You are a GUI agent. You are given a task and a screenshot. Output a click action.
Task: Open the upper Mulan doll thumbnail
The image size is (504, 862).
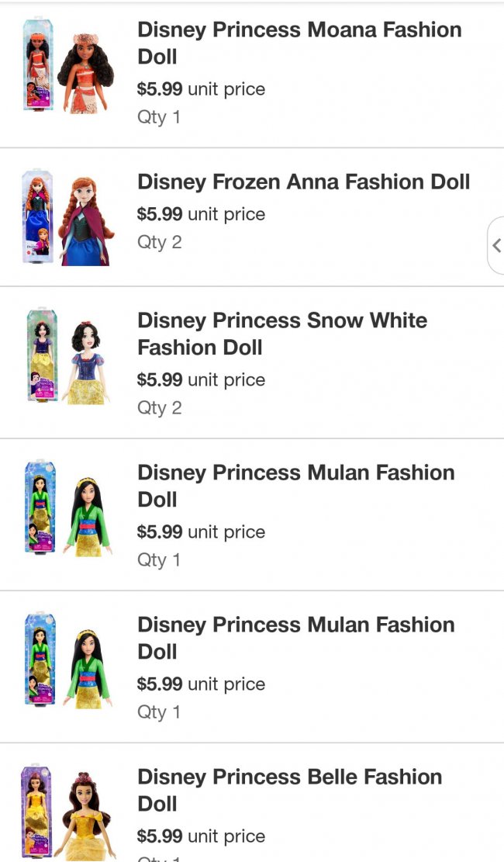[67, 508]
